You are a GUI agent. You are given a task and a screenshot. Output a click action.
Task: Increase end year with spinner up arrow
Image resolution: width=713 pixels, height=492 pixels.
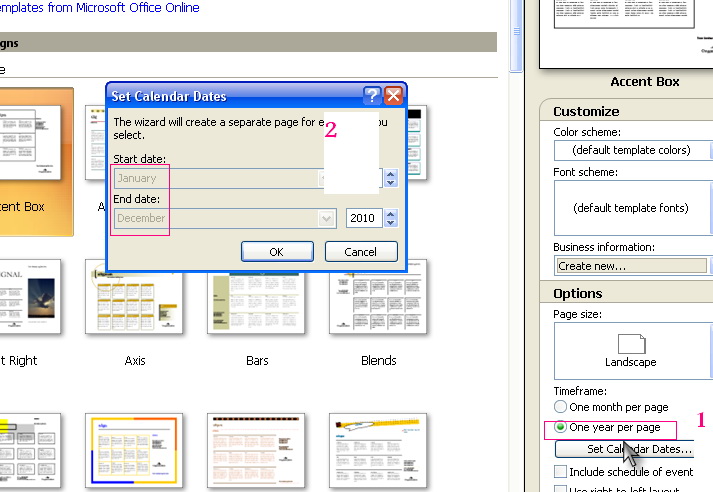[390, 214]
